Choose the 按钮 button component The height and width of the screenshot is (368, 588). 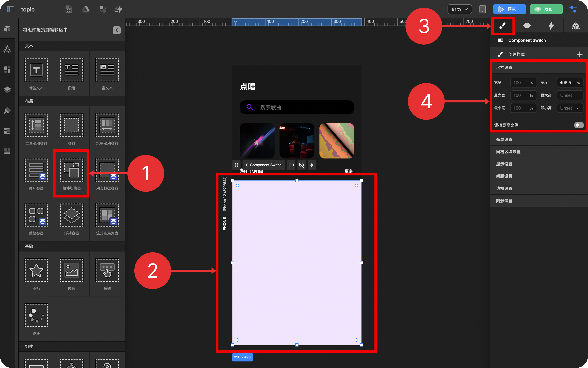pos(107,274)
